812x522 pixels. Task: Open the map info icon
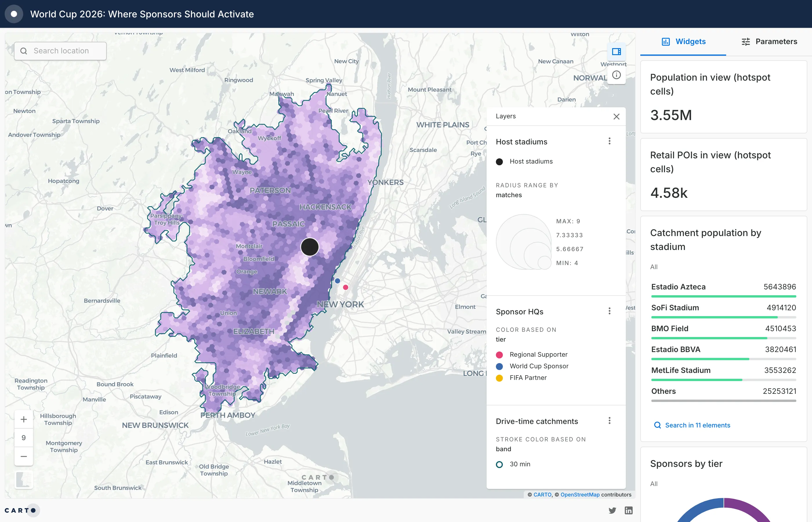point(616,75)
